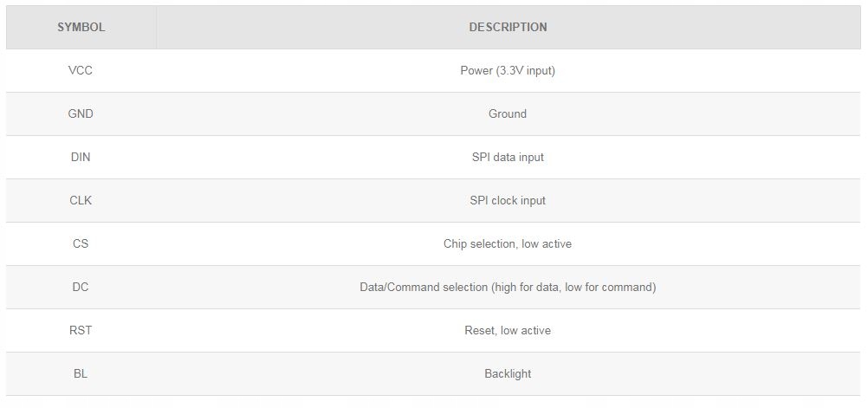Select the BL symbol cell

pos(81,373)
